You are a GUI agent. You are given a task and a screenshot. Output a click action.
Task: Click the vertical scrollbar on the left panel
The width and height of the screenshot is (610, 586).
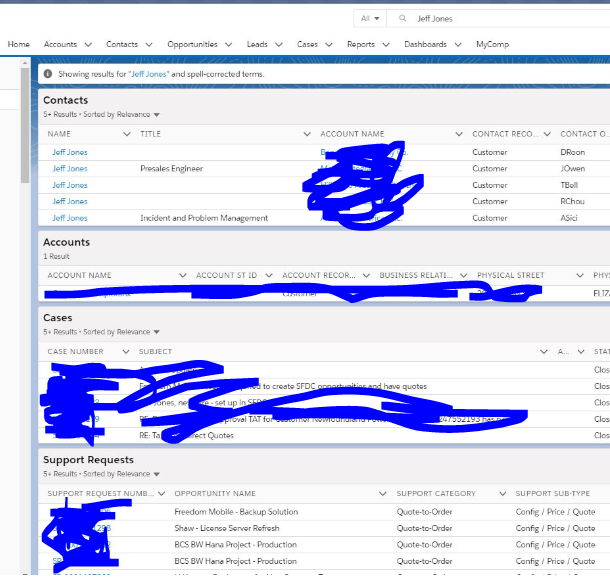click(x=25, y=120)
